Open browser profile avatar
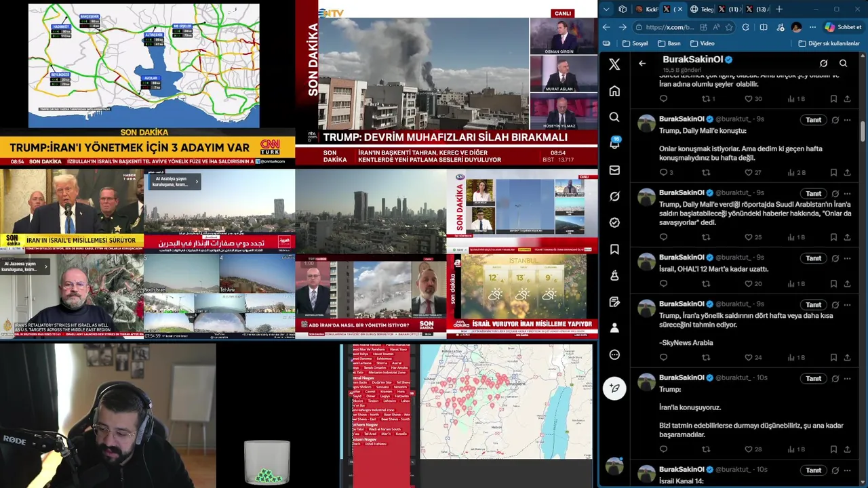This screenshot has height=488, width=868. [x=796, y=27]
